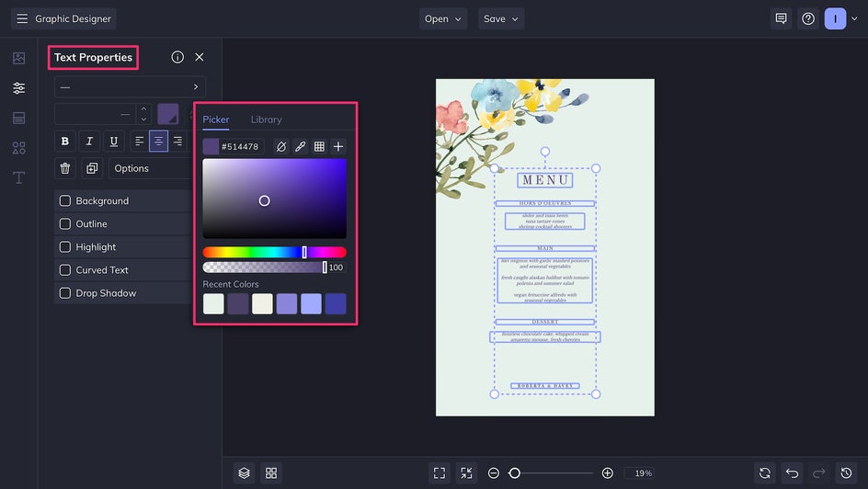Enable the Background checkbox
Screen dimensions: 868x489
pos(64,200)
